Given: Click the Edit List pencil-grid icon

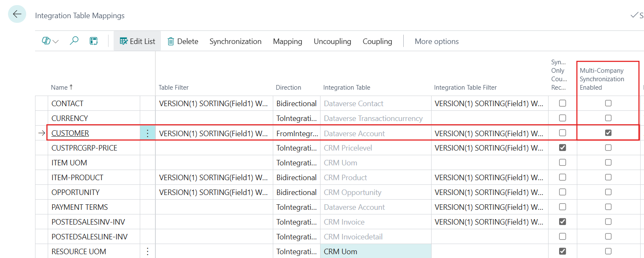Looking at the screenshot, I should tap(124, 41).
